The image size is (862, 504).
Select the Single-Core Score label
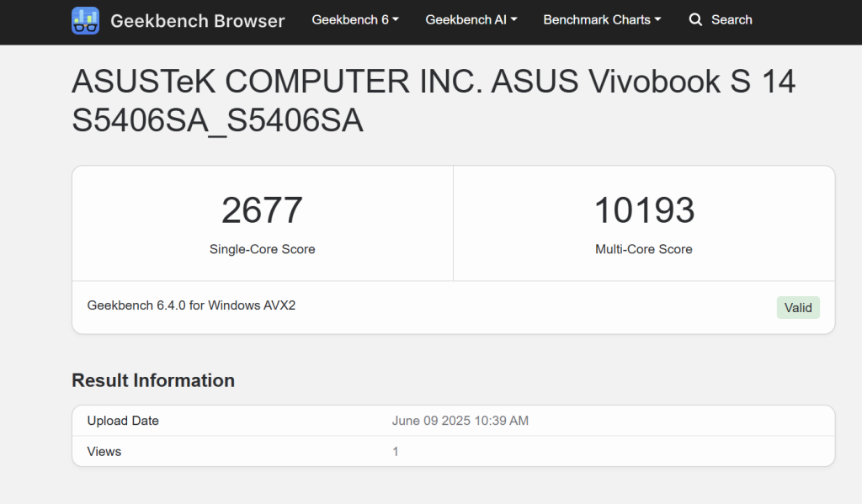tap(263, 249)
